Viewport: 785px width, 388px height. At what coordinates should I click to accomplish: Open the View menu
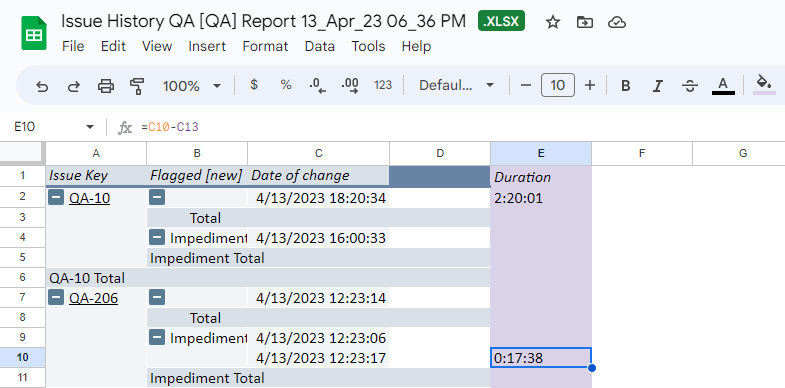(157, 46)
